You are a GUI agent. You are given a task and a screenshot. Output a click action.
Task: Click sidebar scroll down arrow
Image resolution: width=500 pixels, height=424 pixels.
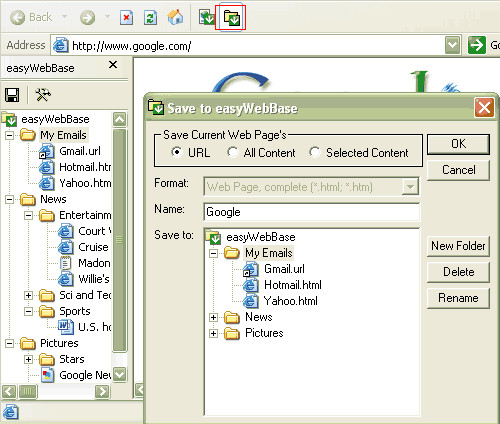120,374
